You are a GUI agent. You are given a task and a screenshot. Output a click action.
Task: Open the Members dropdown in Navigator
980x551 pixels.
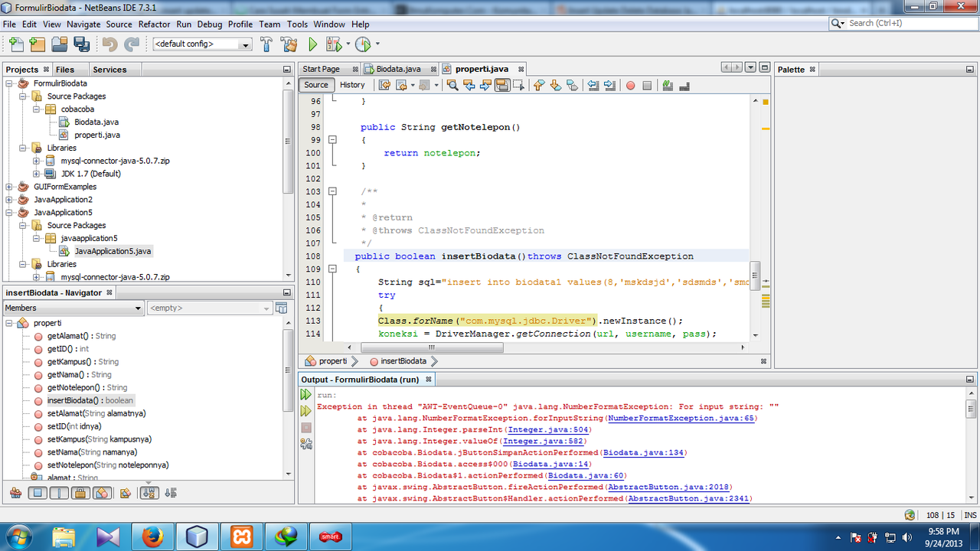73,308
